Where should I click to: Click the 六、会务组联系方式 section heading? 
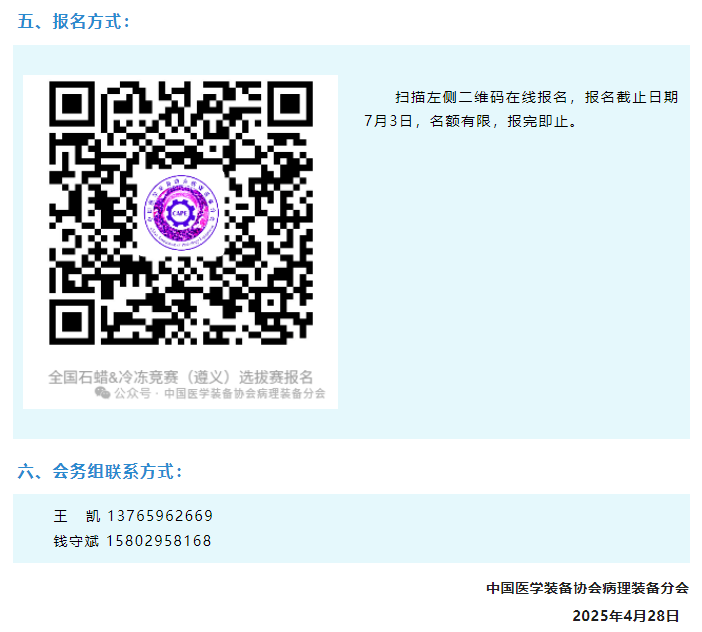coord(100,471)
